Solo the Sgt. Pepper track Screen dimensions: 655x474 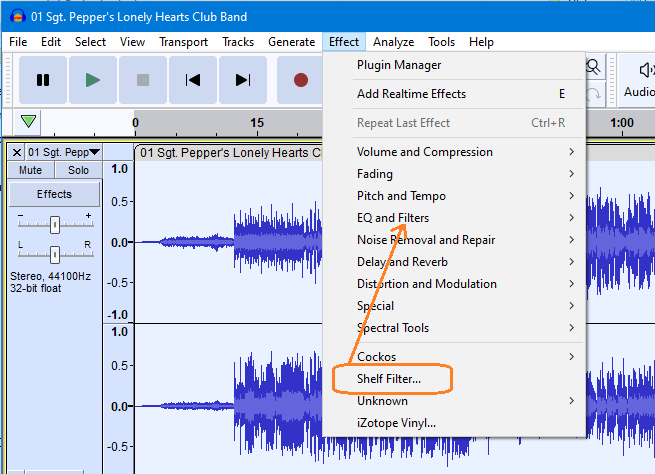(x=78, y=170)
